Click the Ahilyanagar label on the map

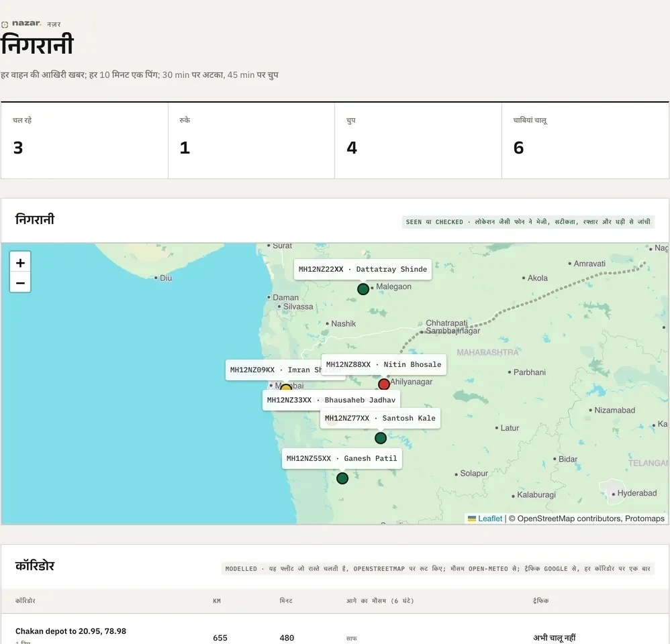[411, 382]
